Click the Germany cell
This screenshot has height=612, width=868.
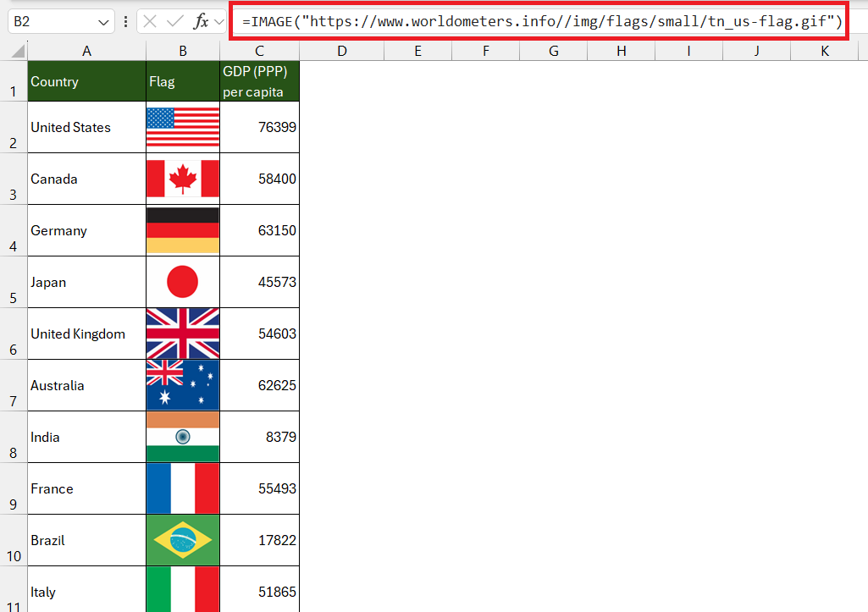[x=87, y=230]
